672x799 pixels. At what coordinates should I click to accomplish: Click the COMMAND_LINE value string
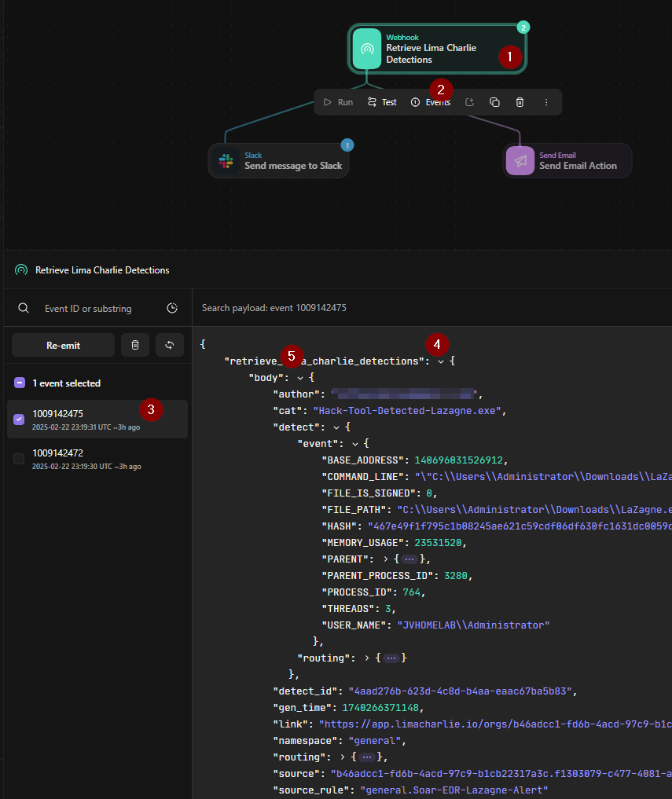pos(543,477)
